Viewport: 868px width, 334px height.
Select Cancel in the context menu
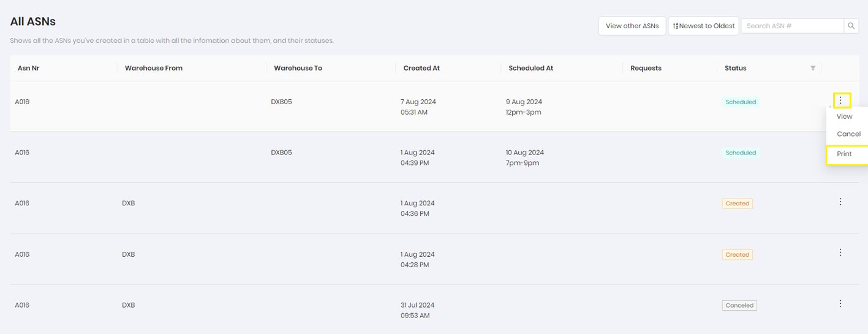pos(847,134)
